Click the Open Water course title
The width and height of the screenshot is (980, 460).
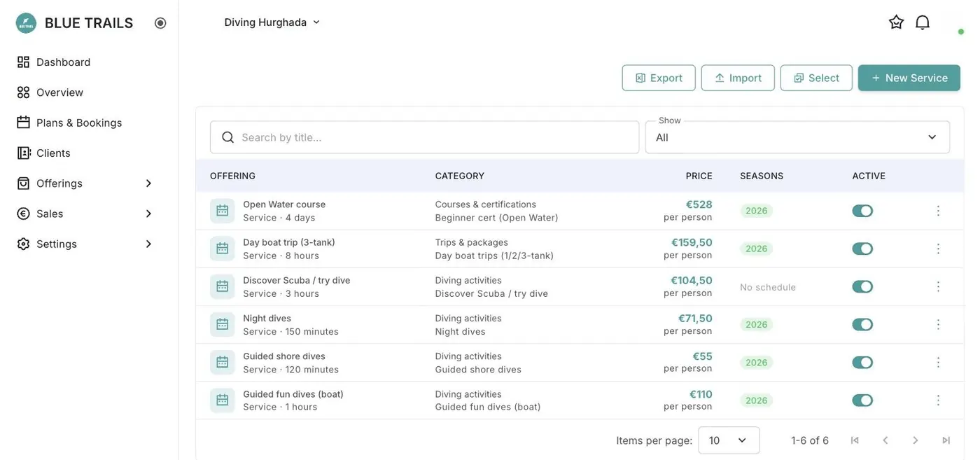pyautogui.click(x=284, y=204)
